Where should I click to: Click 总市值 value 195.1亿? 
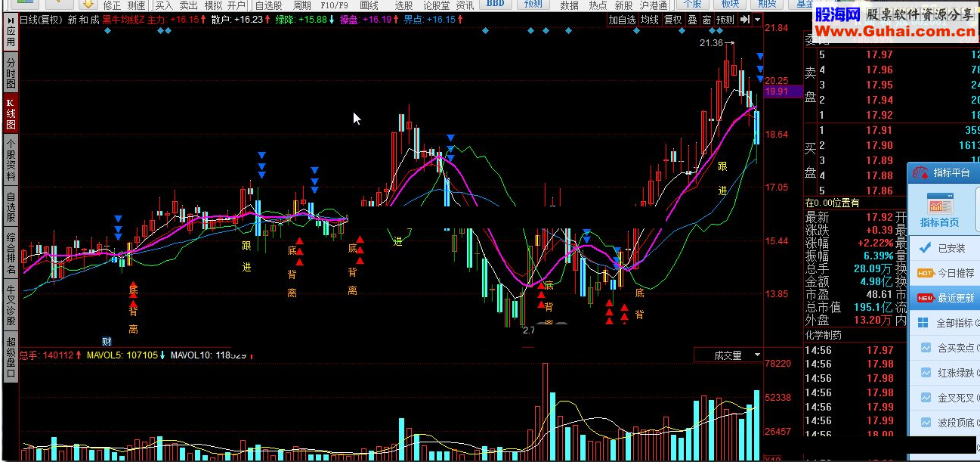[x=873, y=307]
